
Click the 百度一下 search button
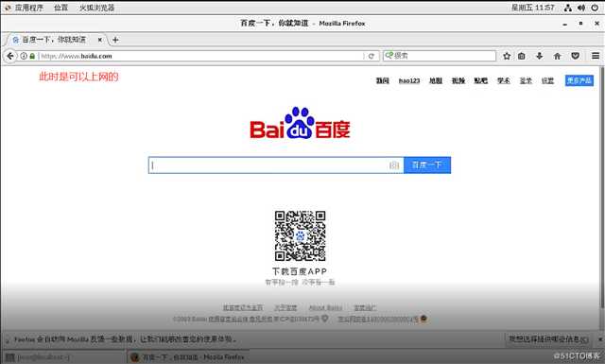(427, 165)
